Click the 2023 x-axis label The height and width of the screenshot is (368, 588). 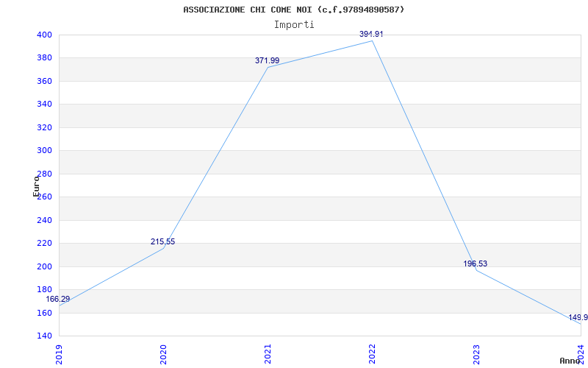[x=476, y=354]
